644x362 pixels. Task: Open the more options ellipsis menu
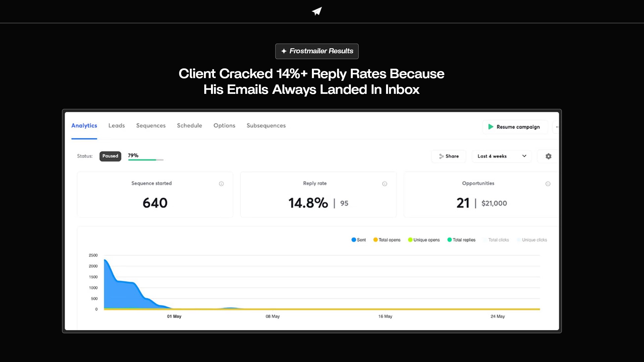557,127
